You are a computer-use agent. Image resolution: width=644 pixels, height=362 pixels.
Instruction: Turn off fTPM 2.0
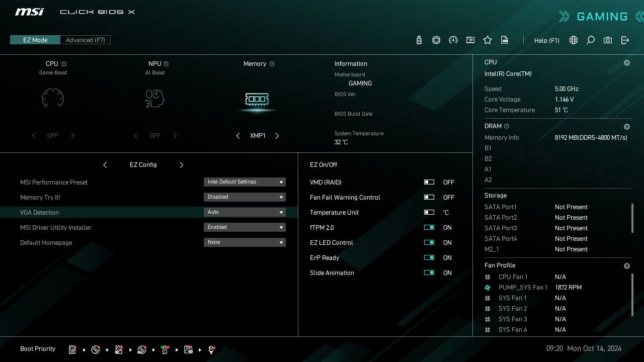coord(429,227)
